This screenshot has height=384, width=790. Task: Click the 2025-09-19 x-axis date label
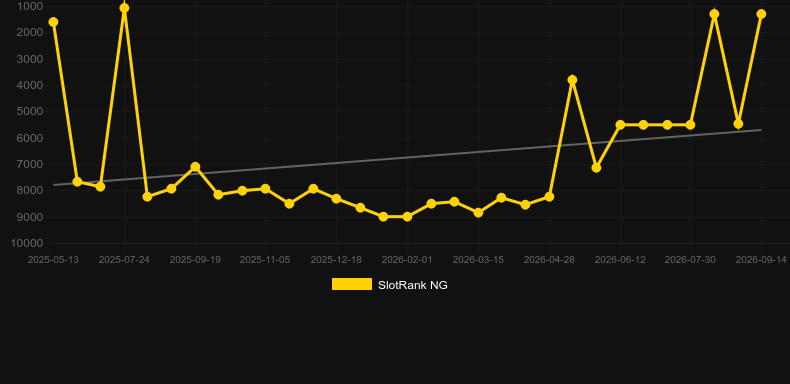(x=195, y=260)
